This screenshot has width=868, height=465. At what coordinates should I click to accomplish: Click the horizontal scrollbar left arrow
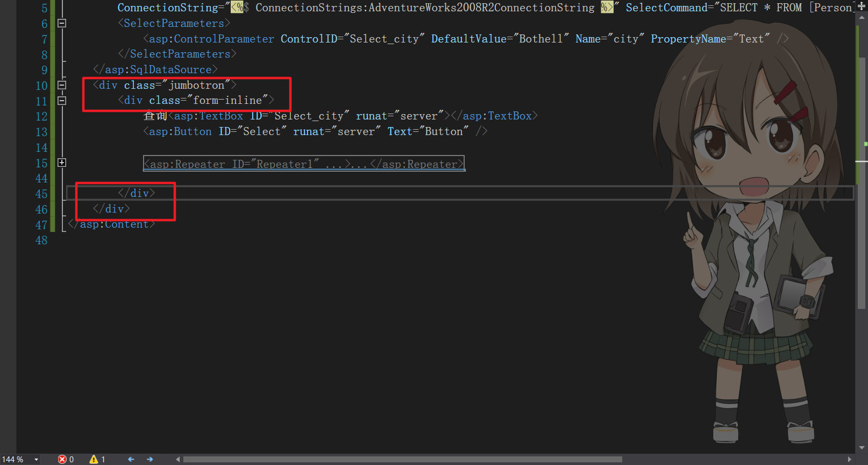178,460
